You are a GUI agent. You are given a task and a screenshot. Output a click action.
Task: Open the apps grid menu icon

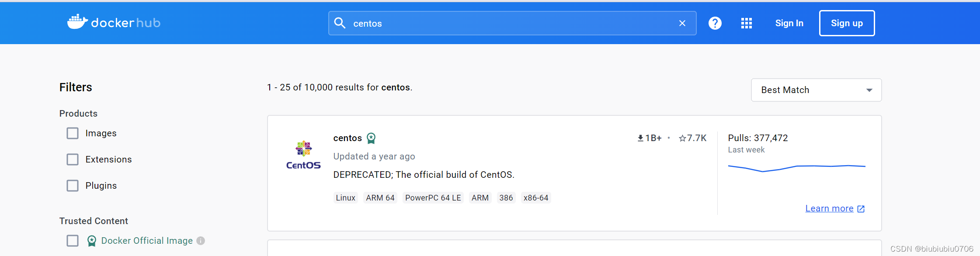746,23
